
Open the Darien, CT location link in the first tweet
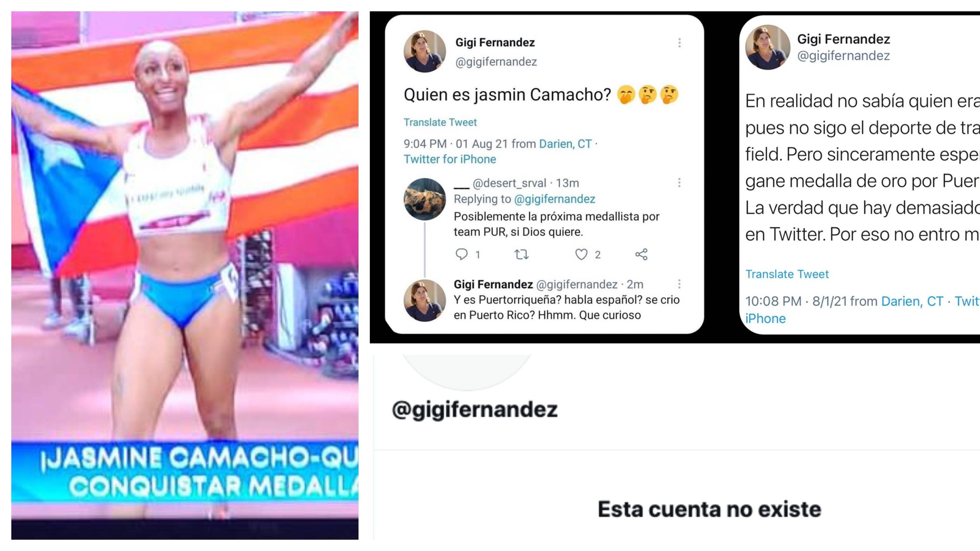[x=565, y=144]
